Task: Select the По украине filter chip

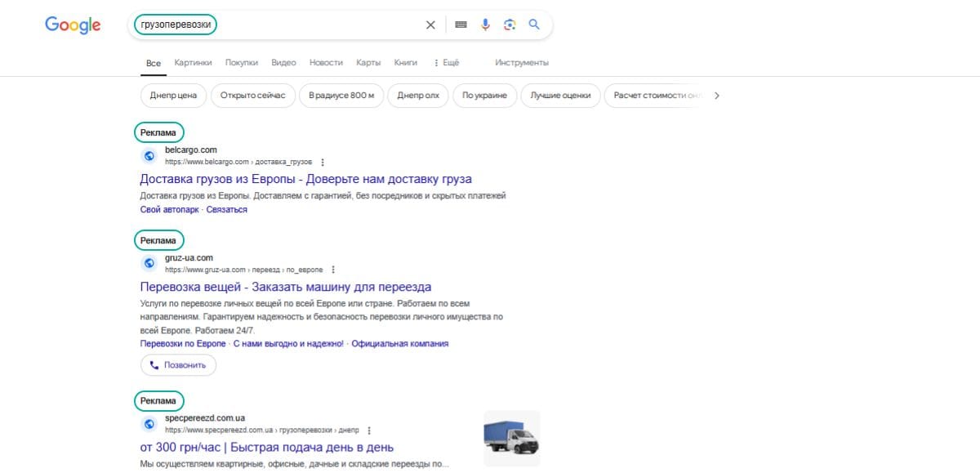Action: pos(484,96)
